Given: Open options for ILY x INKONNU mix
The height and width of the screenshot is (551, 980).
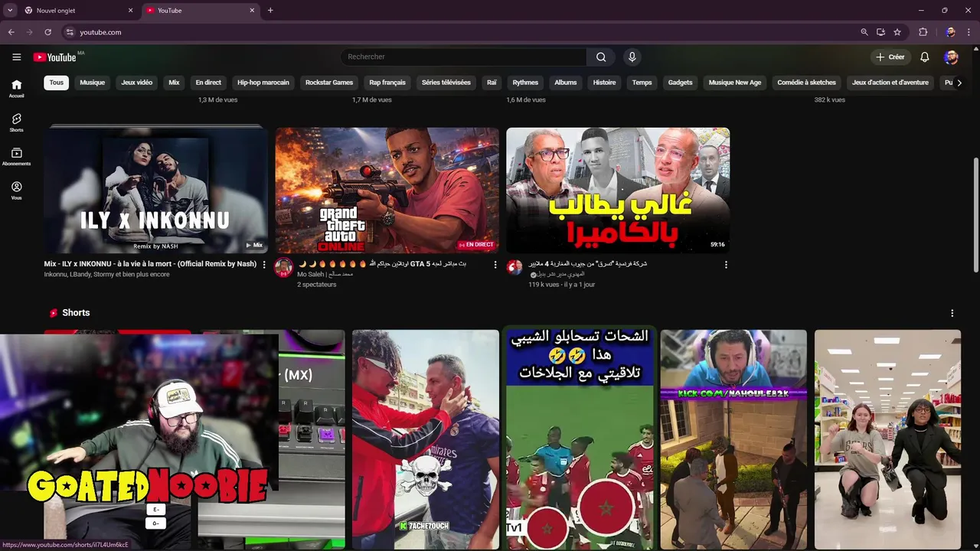Looking at the screenshot, I should pos(264,264).
